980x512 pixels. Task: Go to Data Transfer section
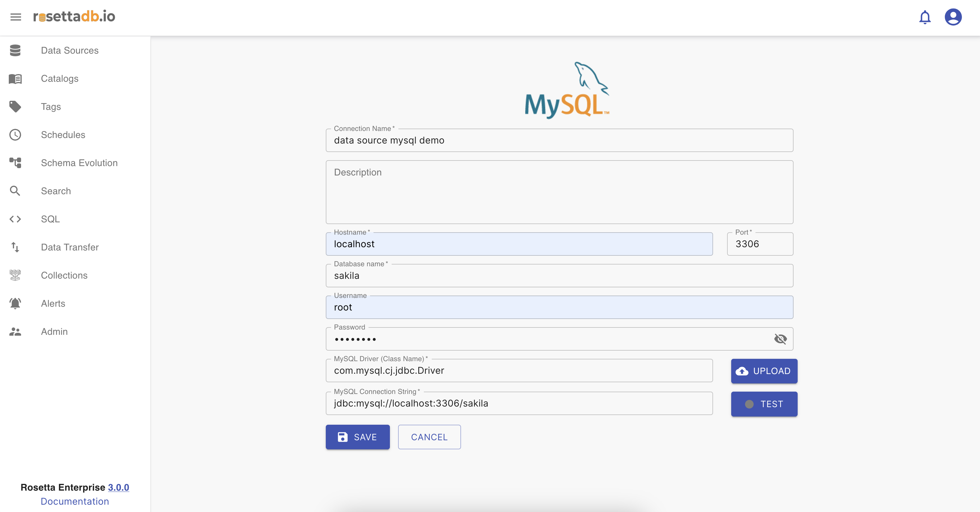(70, 248)
